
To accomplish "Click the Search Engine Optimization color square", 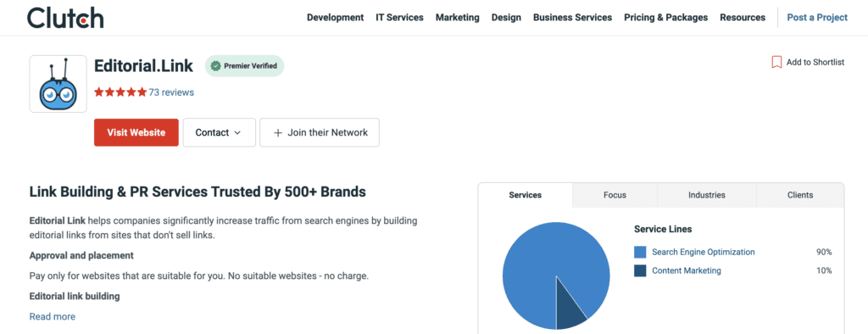I will pyautogui.click(x=640, y=252).
